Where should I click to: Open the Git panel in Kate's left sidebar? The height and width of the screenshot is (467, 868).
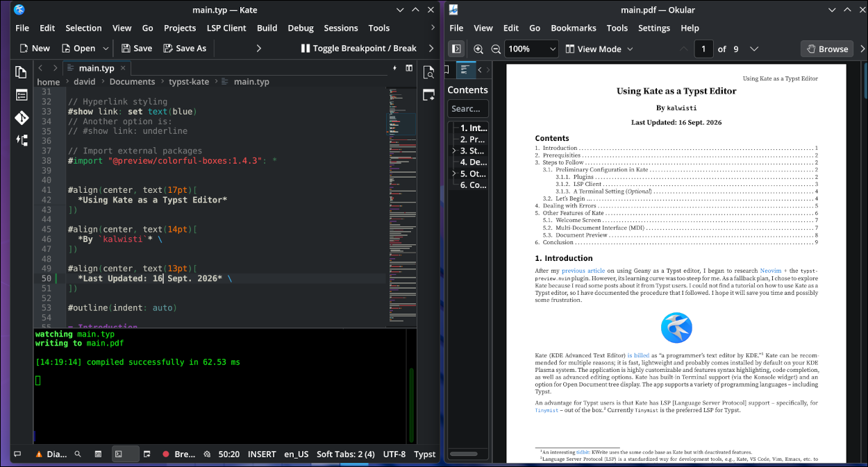pos(21,117)
